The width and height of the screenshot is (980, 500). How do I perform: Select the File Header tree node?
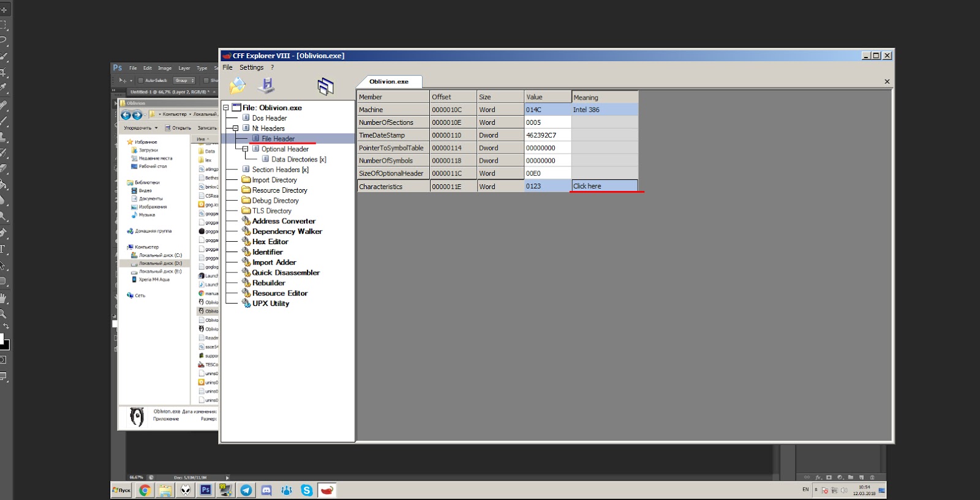click(x=278, y=139)
